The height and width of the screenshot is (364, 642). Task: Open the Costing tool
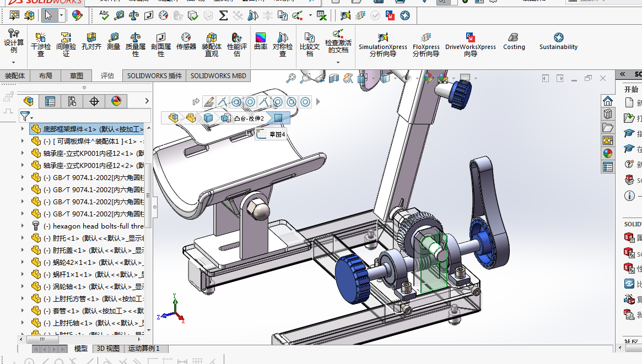pos(514,41)
